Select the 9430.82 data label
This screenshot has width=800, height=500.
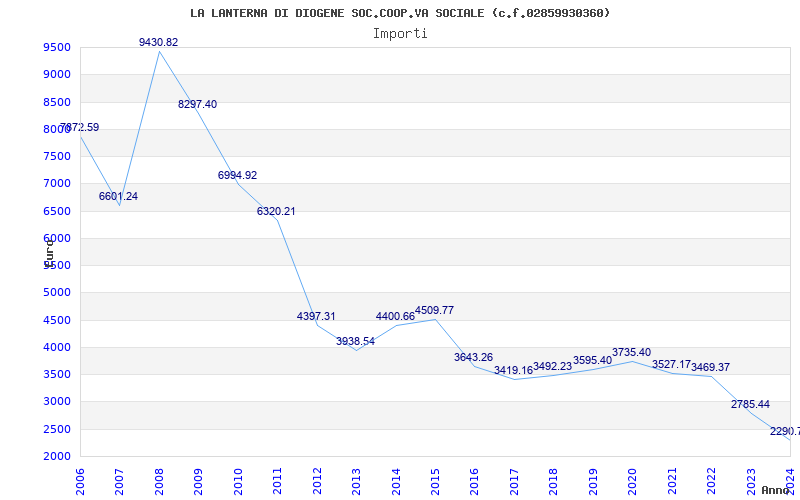point(159,42)
